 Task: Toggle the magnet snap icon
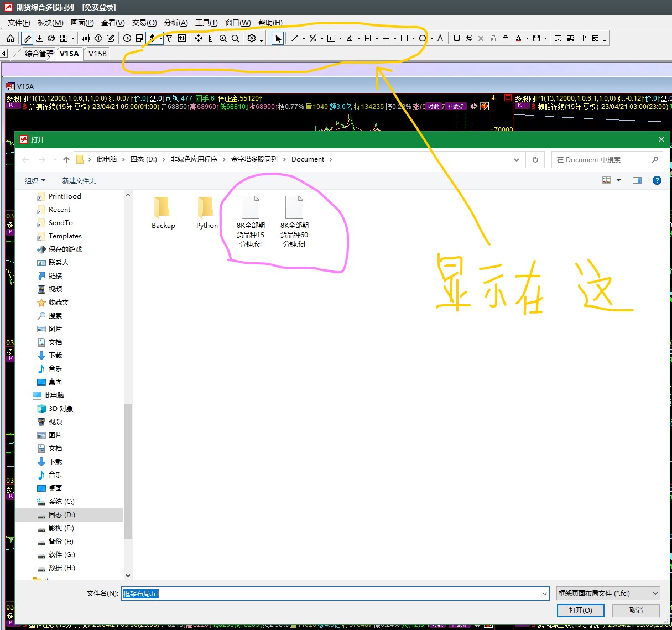[x=456, y=38]
